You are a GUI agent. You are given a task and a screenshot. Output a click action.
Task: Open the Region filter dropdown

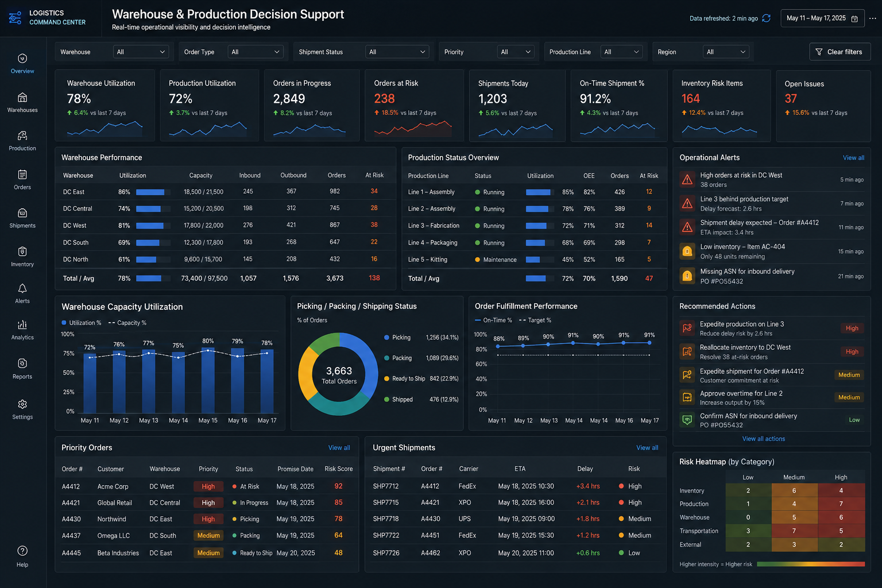coord(726,52)
